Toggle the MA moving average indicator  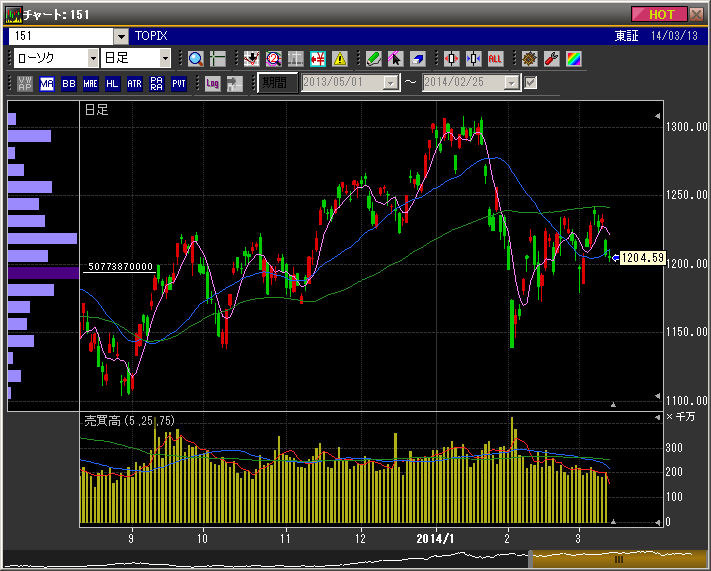click(47, 83)
